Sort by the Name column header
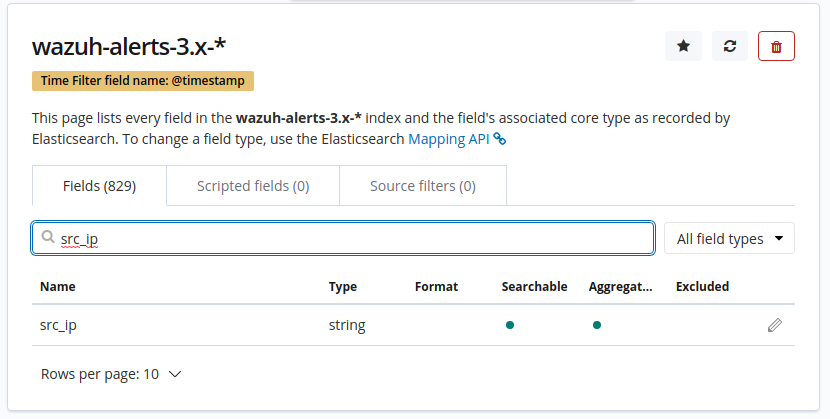830x419 pixels. pyautogui.click(x=58, y=286)
